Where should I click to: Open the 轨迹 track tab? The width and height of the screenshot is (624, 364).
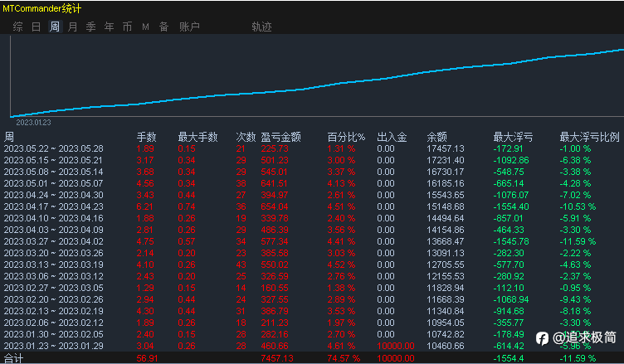click(x=261, y=27)
